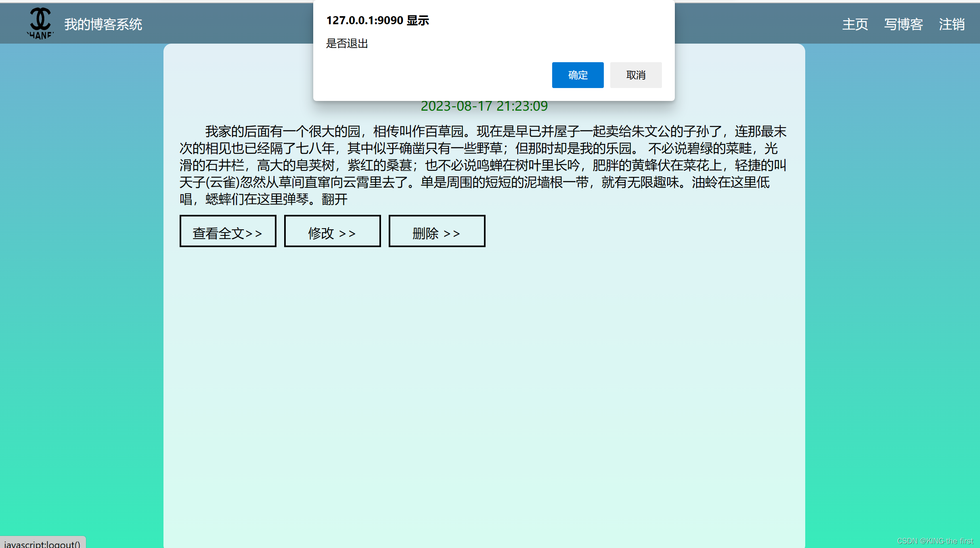Click the Chanel-style blog logo
The height and width of the screenshot is (548, 980).
pos(40,23)
